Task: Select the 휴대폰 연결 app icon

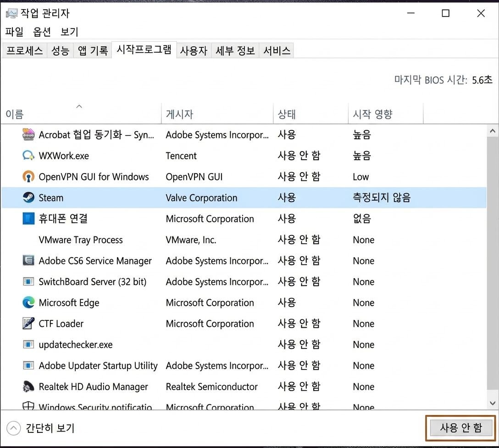Action: pyautogui.click(x=28, y=219)
